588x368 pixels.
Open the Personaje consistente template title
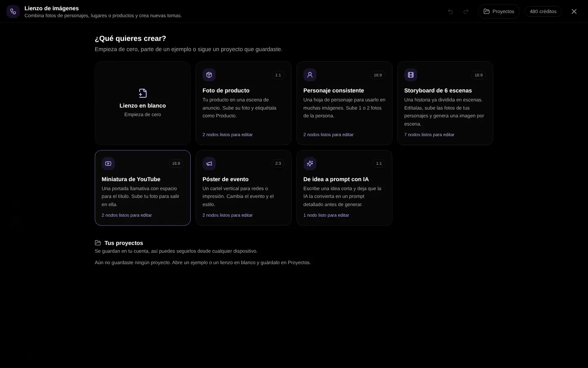(x=334, y=90)
